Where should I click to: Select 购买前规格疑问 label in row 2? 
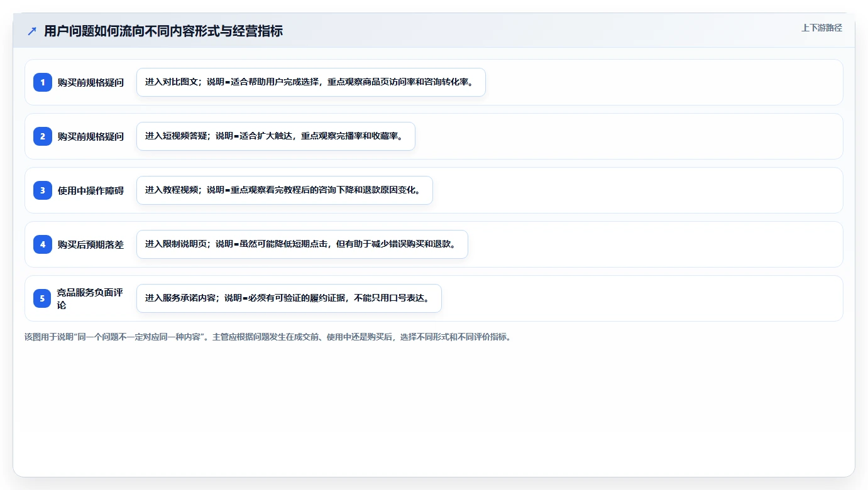click(91, 136)
